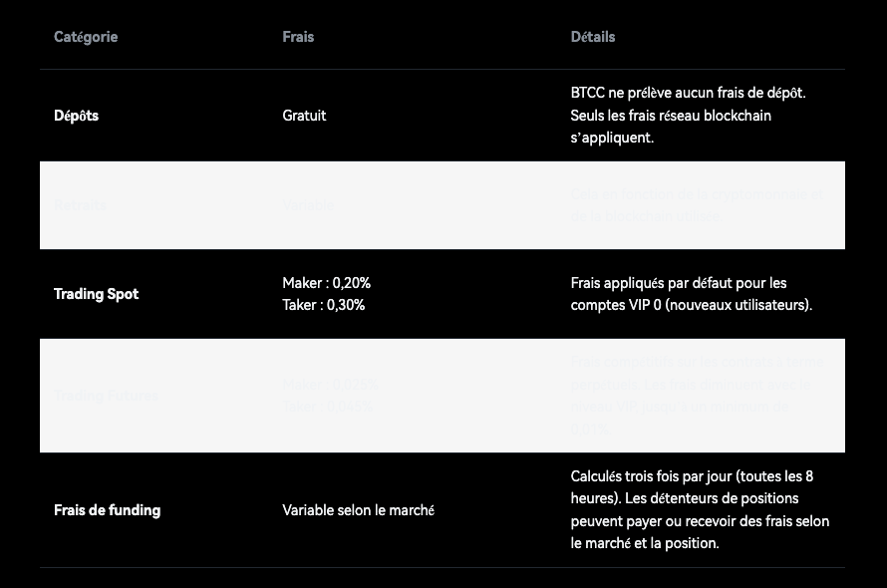Click the BTCC deposit fee details text

point(688,115)
